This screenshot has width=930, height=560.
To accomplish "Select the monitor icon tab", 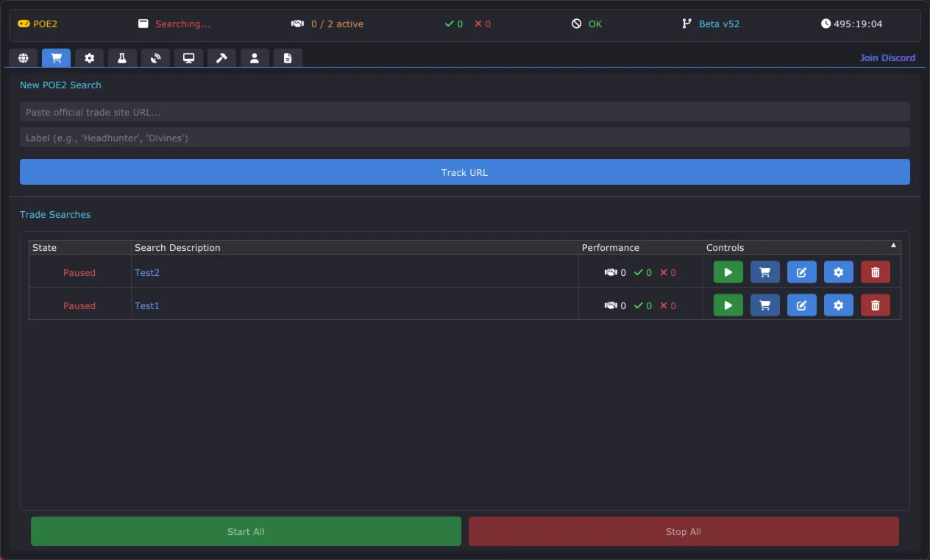I will (x=188, y=58).
